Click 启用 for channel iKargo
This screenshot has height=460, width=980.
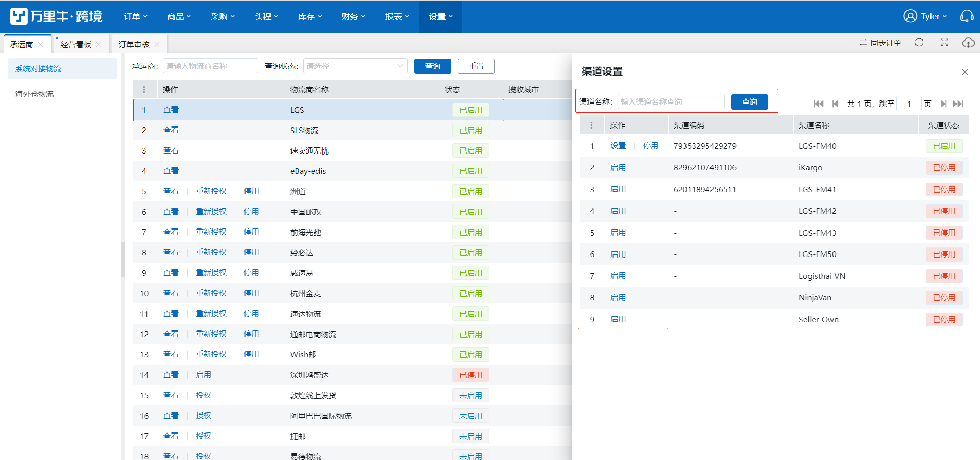coord(618,168)
